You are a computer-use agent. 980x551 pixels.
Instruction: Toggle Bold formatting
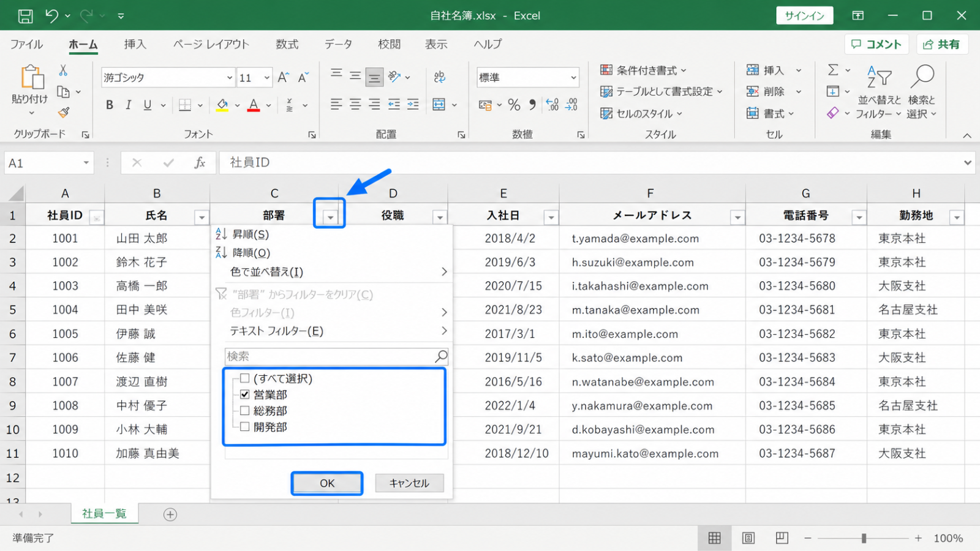point(110,105)
